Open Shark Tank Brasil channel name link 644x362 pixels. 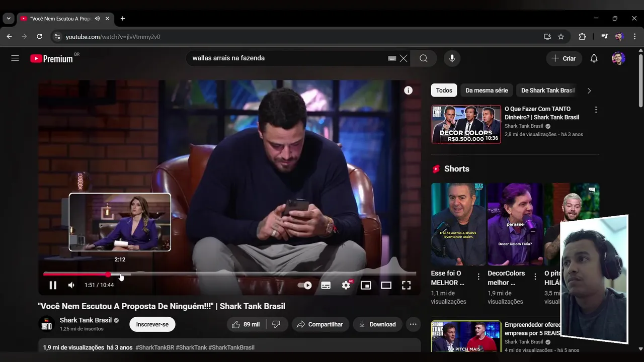[x=86, y=320]
